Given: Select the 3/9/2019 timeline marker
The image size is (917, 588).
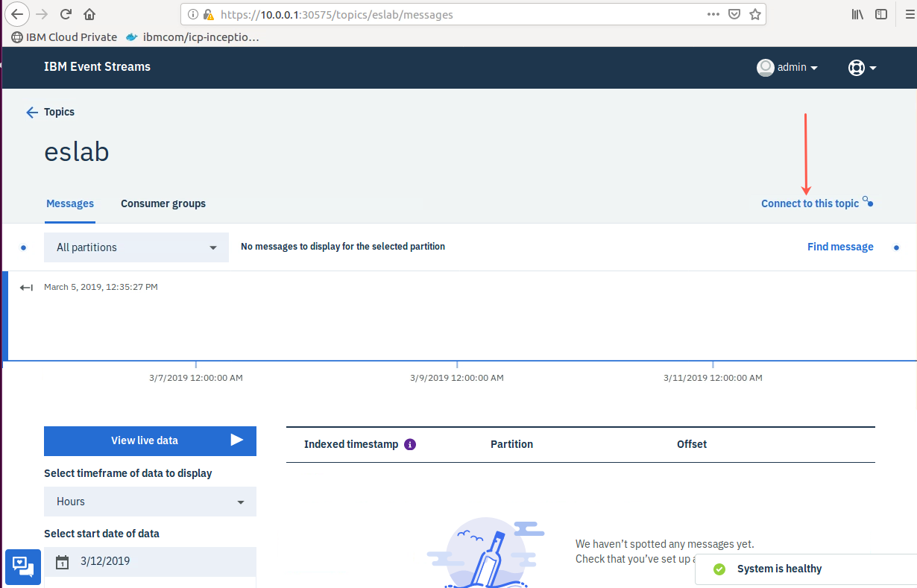Looking at the screenshot, I should click(457, 378).
